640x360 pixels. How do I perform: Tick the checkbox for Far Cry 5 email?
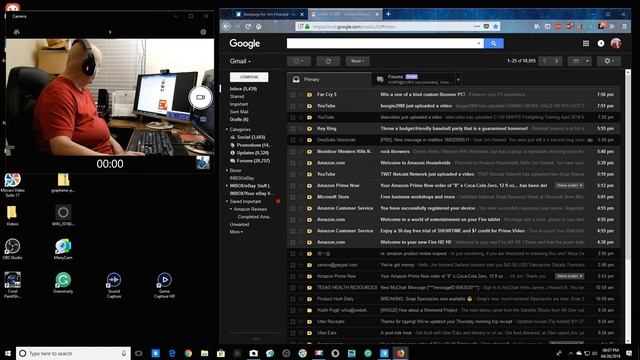[x=293, y=95]
